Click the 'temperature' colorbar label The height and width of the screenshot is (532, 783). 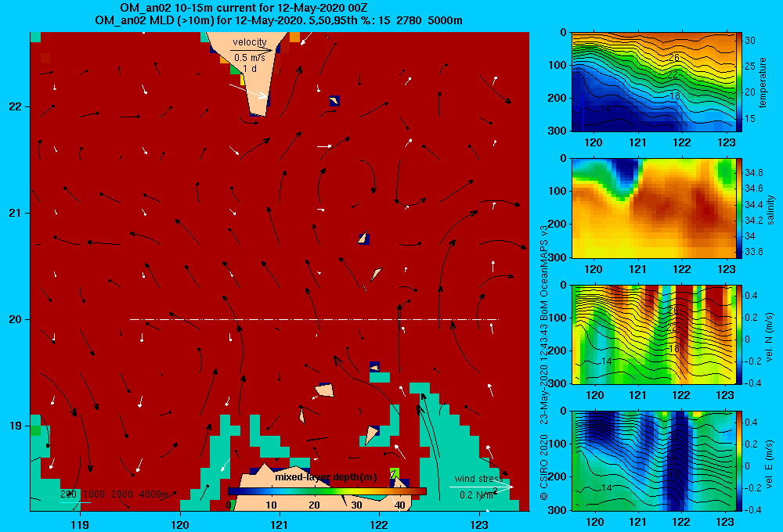click(x=763, y=82)
